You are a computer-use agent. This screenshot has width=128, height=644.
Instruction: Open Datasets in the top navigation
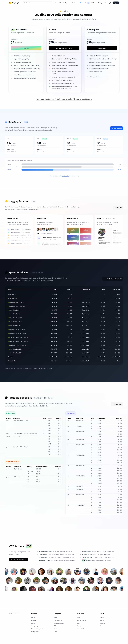coord(67,3)
